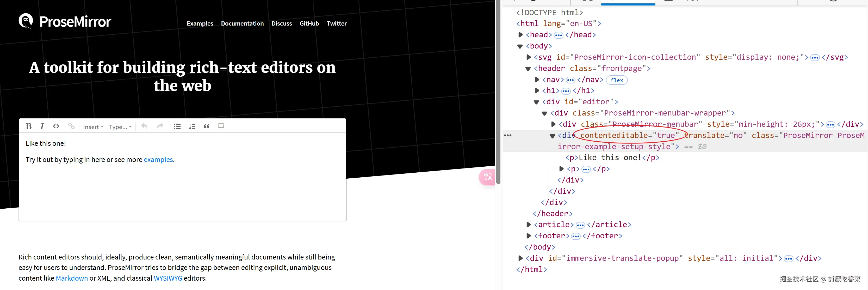Wrap selection in ordered list
Viewport: 868px width, 290px height.
(x=192, y=126)
